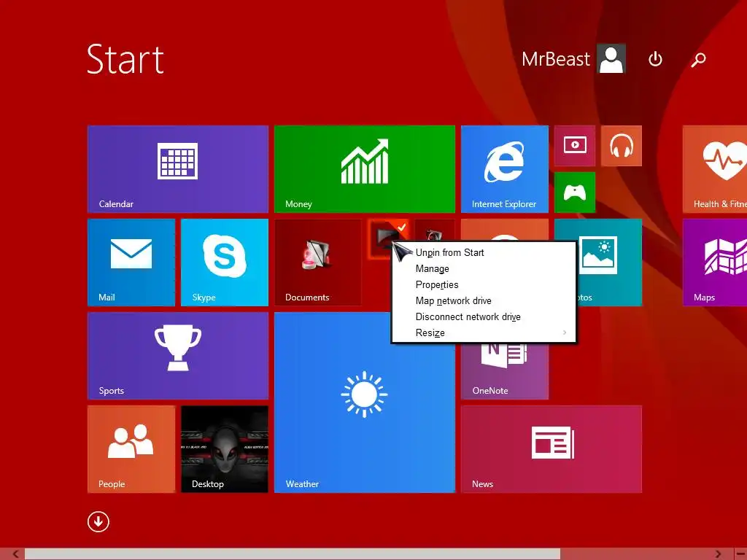Open the Money tile
This screenshot has height=560, width=747.
point(365,169)
